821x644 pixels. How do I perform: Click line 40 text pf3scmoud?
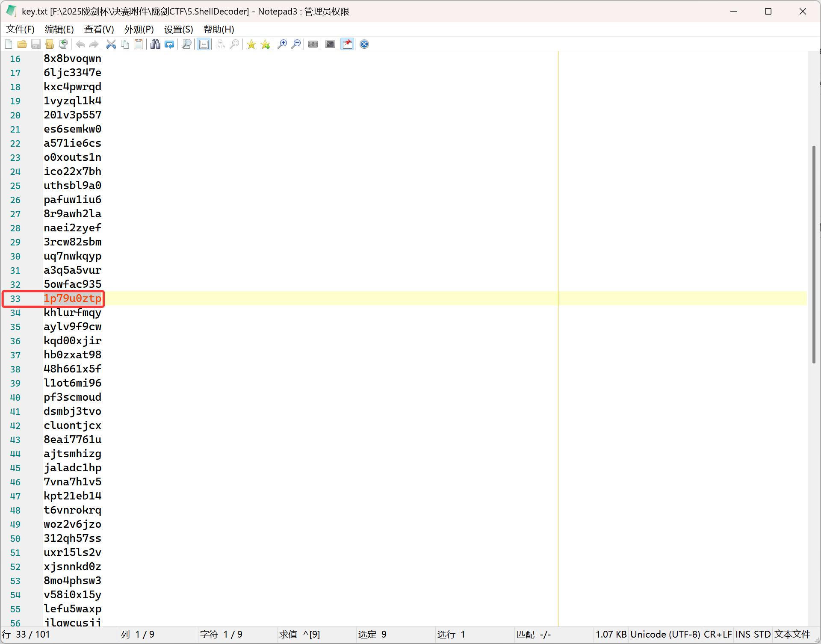coord(72,397)
